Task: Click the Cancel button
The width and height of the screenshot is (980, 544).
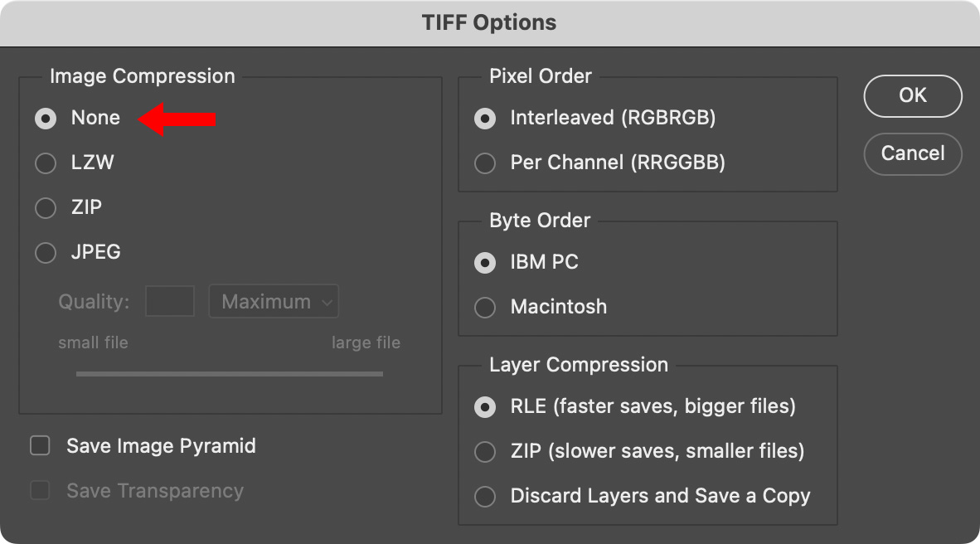Action: pos(913,154)
